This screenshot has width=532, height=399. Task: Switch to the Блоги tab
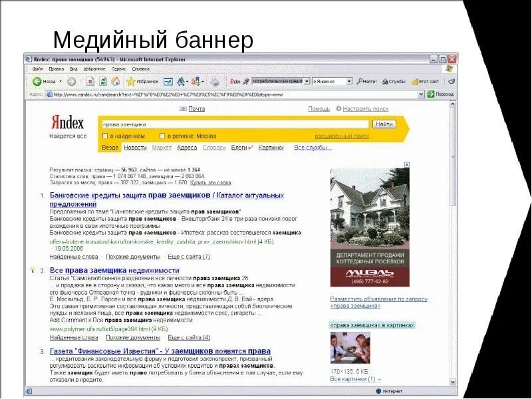point(239,148)
